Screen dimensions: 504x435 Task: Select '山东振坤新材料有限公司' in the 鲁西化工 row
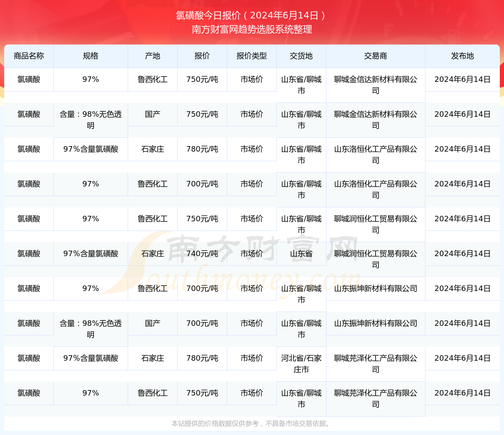click(375, 288)
